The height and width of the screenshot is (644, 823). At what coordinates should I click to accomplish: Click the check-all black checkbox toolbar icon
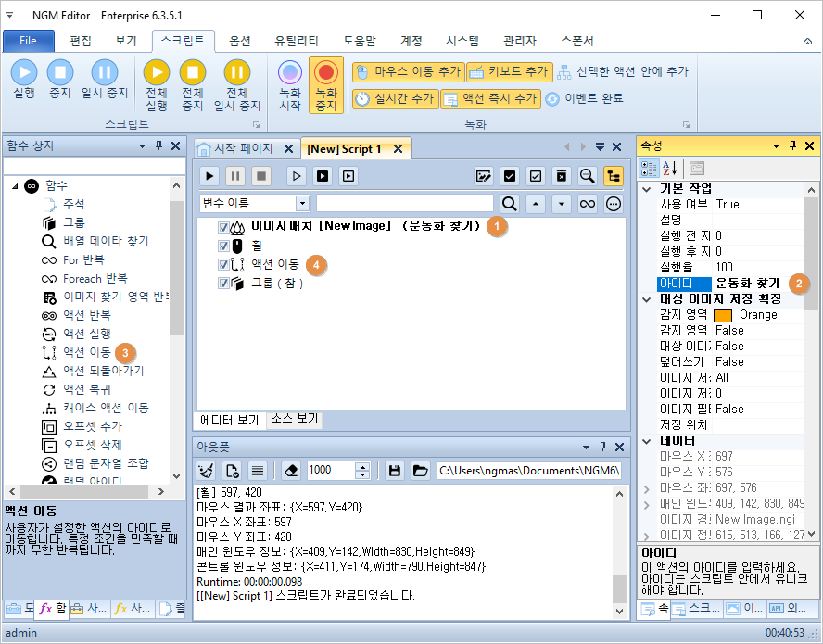pos(509,176)
